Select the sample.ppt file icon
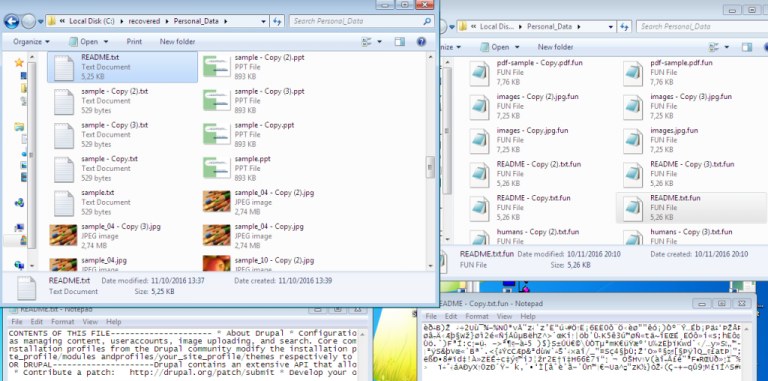 click(x=216, y=168)
